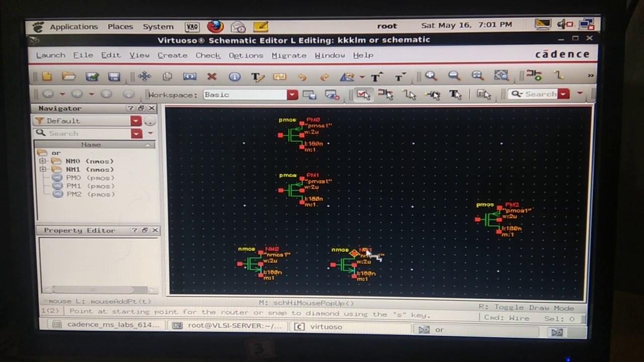Image resolution: width=644 pixels, height=362 pixels.
Task: Open the Create menu
Action: click(172, 55)
